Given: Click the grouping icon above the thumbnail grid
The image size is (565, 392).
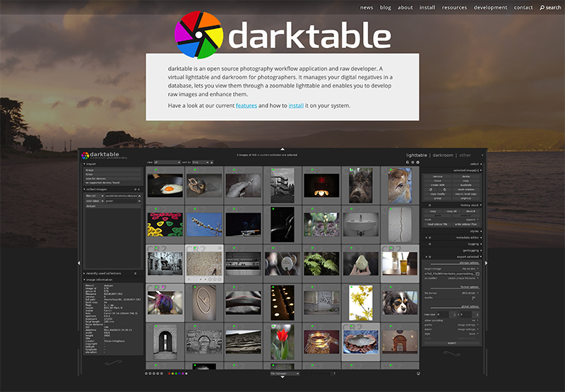Looking at the screenshot, I should 408,162.
